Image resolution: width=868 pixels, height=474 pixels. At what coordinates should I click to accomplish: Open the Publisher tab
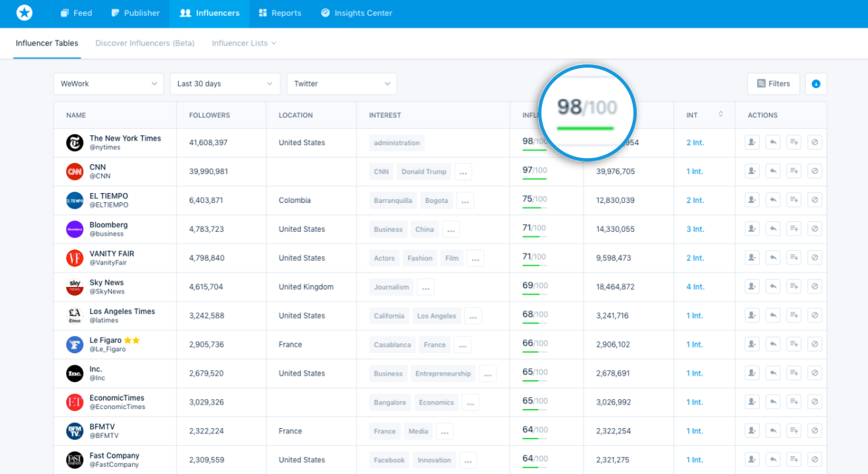pos(135,13)
